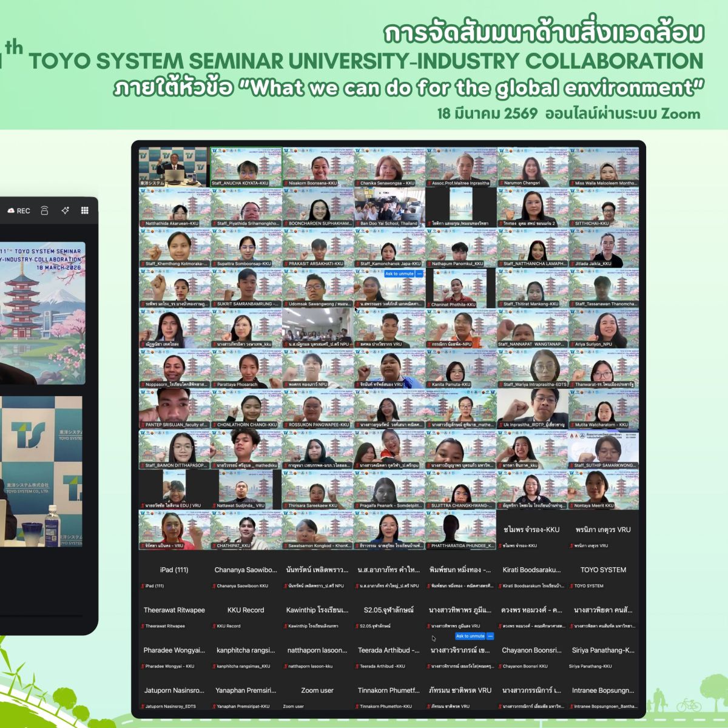Viewport: 728px width, 728px height.
Task: Open the screen casting lock icon
Action: tap(44, 211)
